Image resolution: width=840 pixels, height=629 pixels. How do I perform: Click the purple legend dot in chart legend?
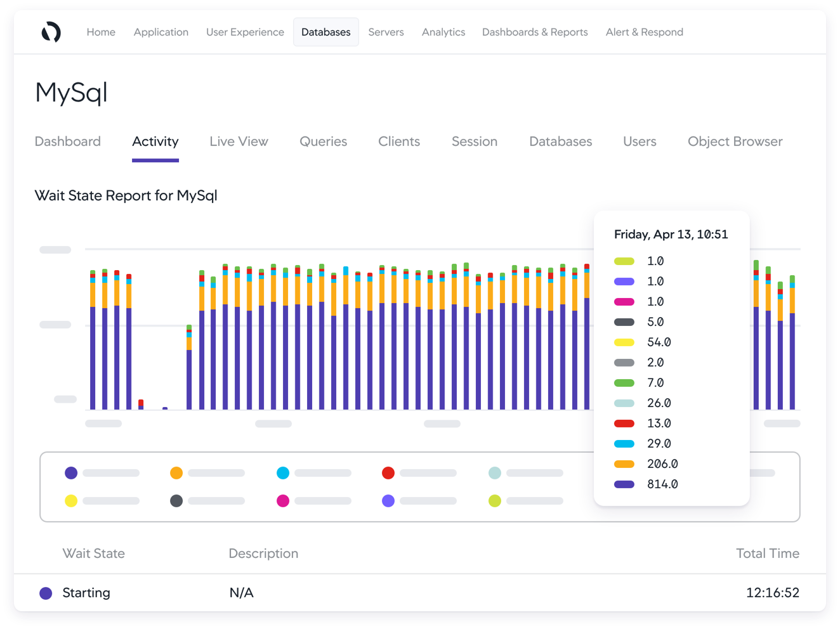[71, 473]
